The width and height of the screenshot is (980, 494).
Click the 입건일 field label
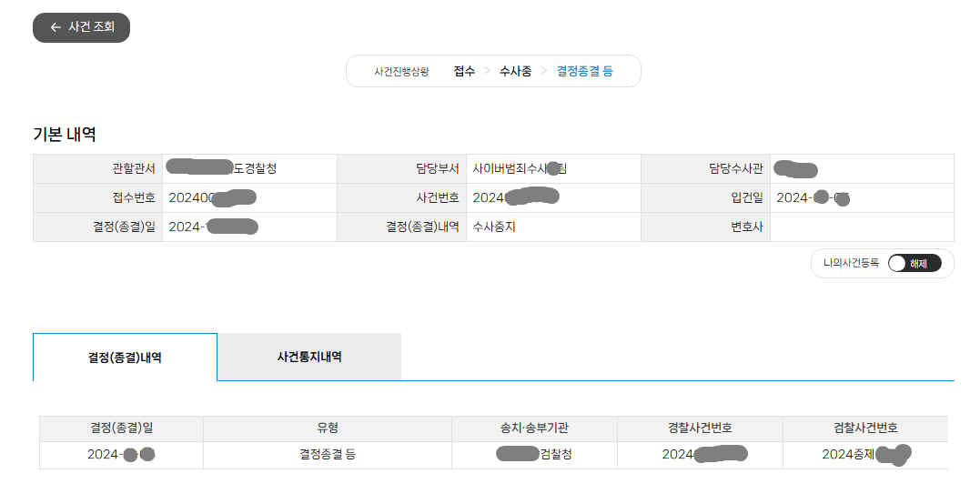pyautogui.click(x=747, y=198)
